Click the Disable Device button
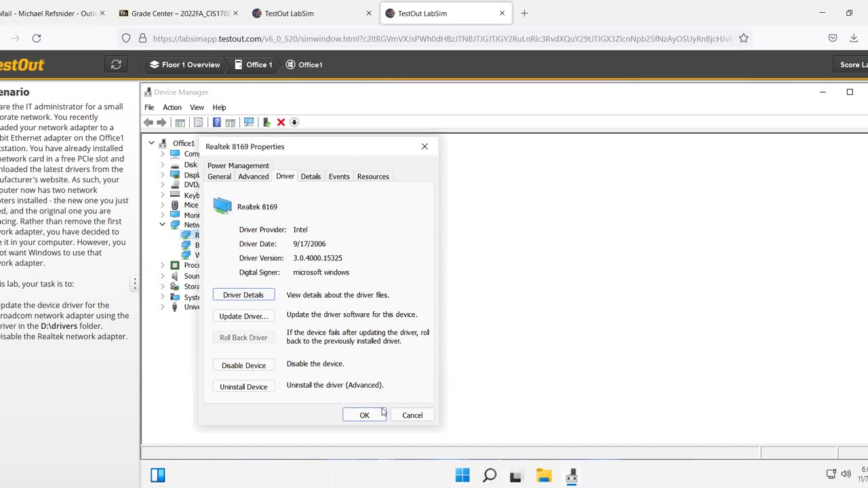Image resolution: width=868 pixels, height=488 pixels. click(243, 365)
